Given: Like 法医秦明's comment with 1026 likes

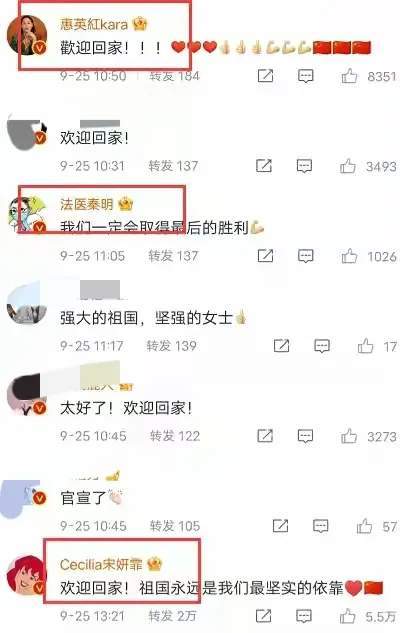Looking at the screenshot, I should (x=349, y=256).
